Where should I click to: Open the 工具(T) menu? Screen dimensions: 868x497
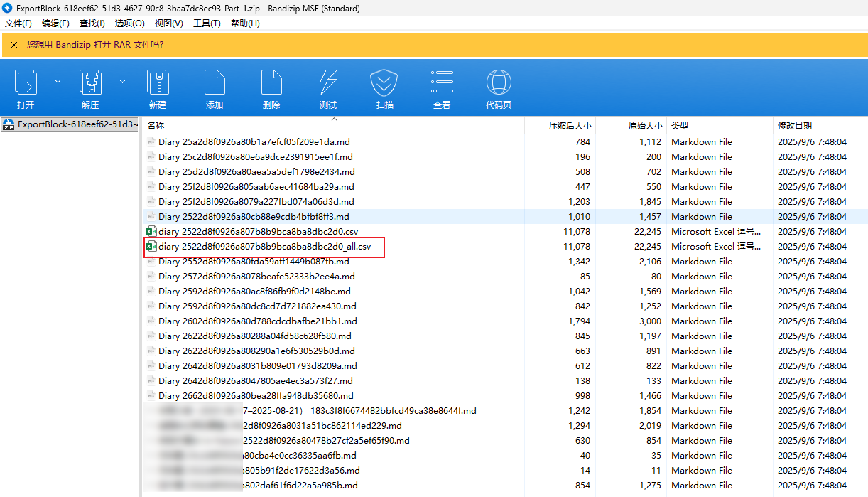point(207,23)
